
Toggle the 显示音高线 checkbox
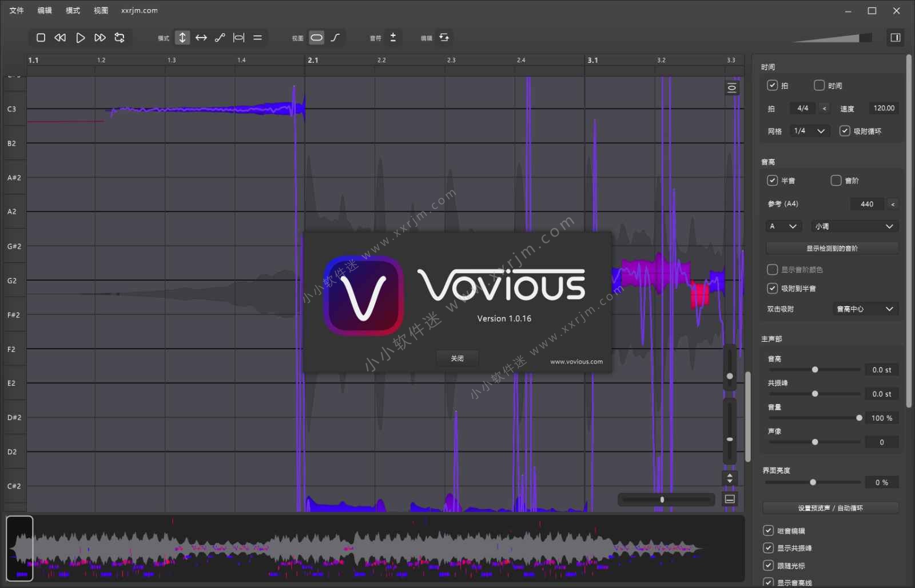(x=768, y=582)
